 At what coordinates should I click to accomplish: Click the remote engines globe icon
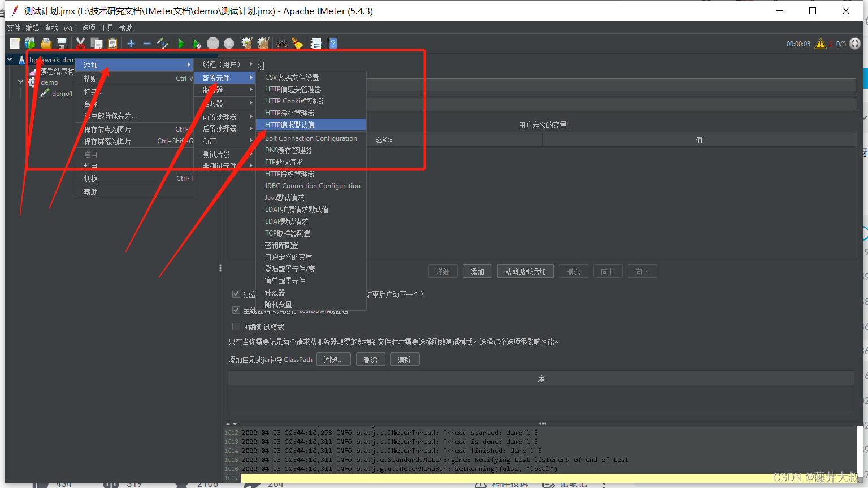tap(855, 43)
